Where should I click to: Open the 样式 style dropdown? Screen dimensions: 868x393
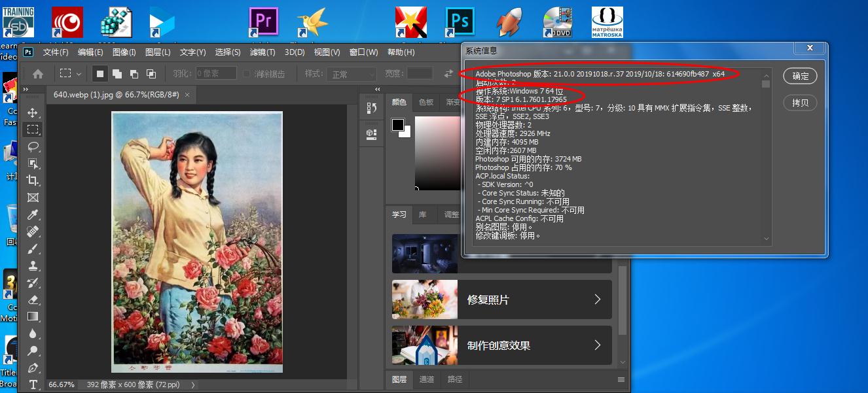[x=352, y=74]
